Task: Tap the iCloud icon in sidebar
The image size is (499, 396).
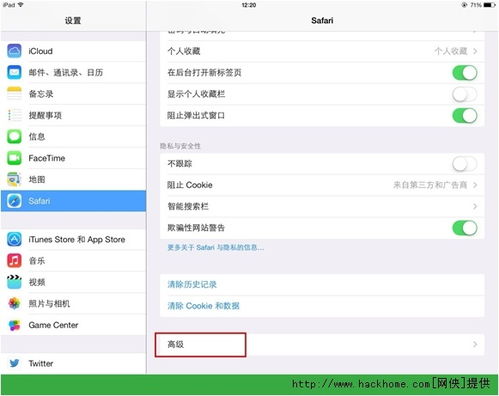Action: coord(14,51)
